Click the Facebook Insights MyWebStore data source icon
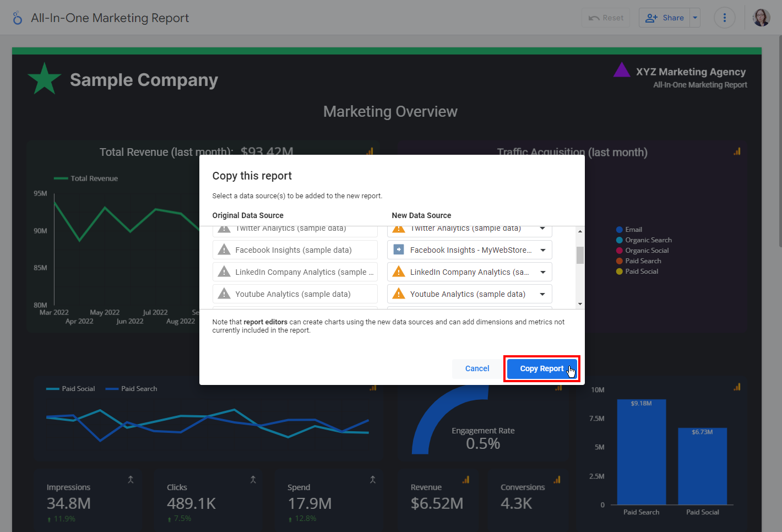The height and width of the screenshot is (532, 782). [x=399, y=250]
